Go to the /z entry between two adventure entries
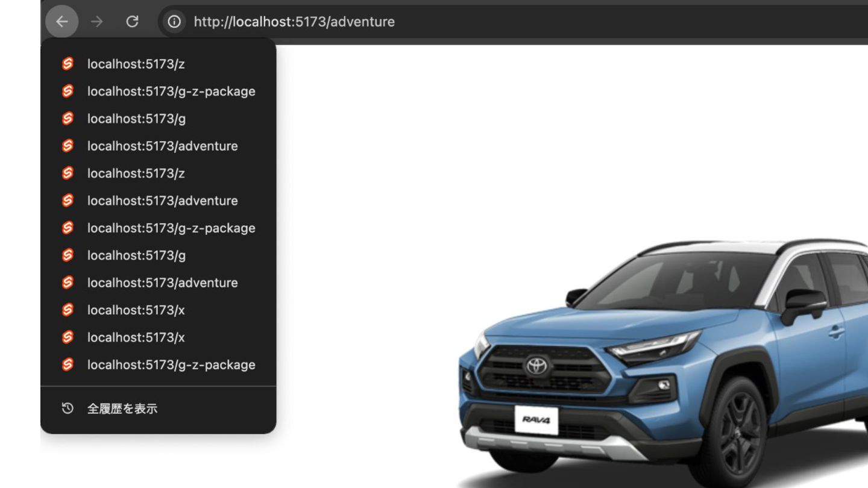Image resolution: width=868 pixels, height=488 pixels. (x=158, y=173)
